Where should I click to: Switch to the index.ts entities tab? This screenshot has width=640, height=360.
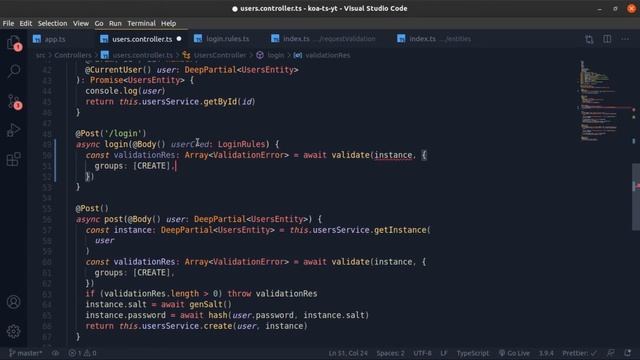pyautogui.click(x=440, y=39)
